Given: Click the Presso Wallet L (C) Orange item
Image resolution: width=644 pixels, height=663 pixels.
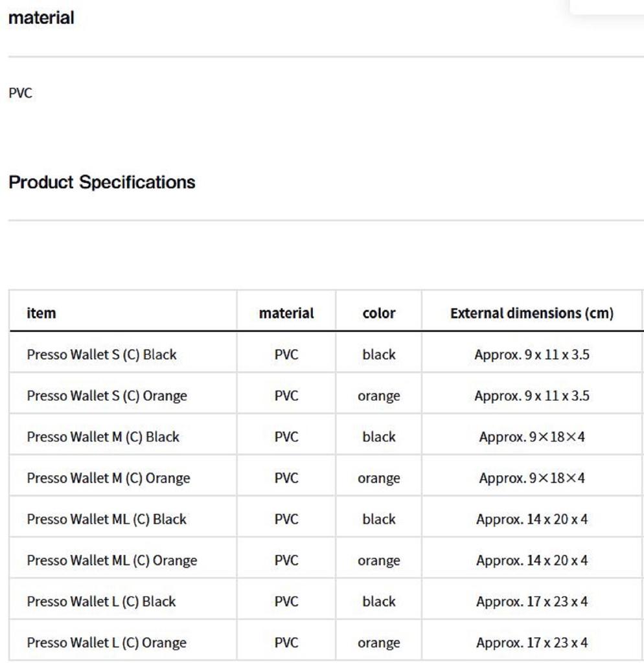Looking at the screenshot, I should click(106, 643).
